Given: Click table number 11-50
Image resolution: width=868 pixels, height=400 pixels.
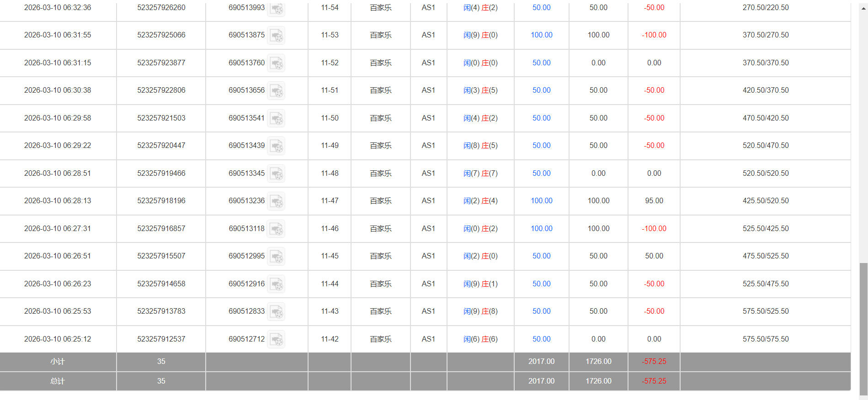Looking at the screenshot, I should click(330, 118).
